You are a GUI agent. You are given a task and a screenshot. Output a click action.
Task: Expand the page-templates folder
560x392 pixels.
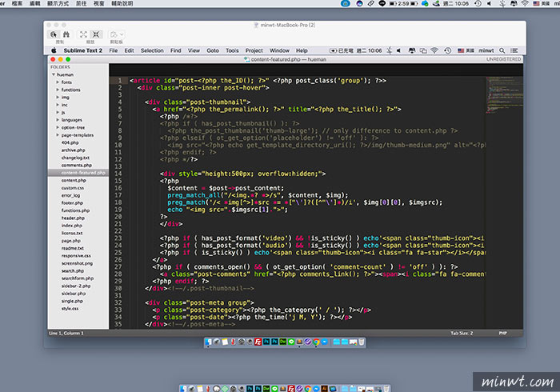[x=58, y=135]
